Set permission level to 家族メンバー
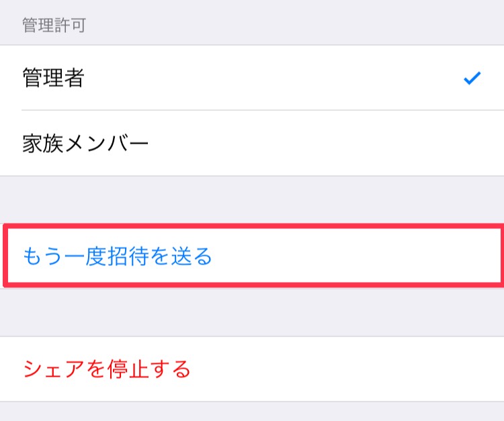 tap(252, 144)
